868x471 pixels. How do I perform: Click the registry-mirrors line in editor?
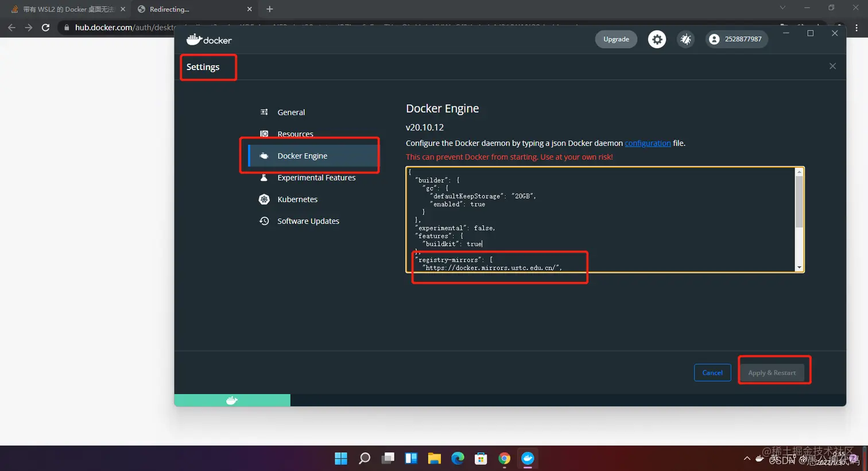(x=454, y=260)
